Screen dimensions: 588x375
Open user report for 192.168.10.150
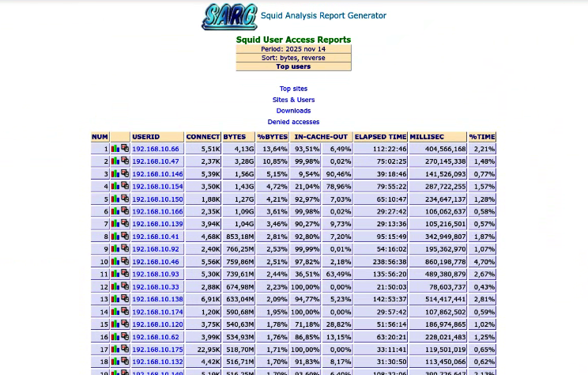157,199
